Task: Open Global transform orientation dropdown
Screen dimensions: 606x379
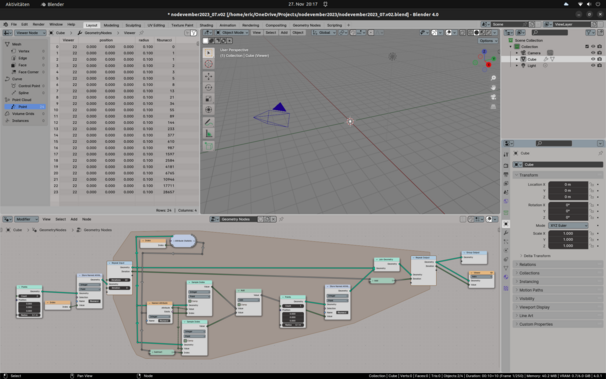Action: (x=324, y=32)
